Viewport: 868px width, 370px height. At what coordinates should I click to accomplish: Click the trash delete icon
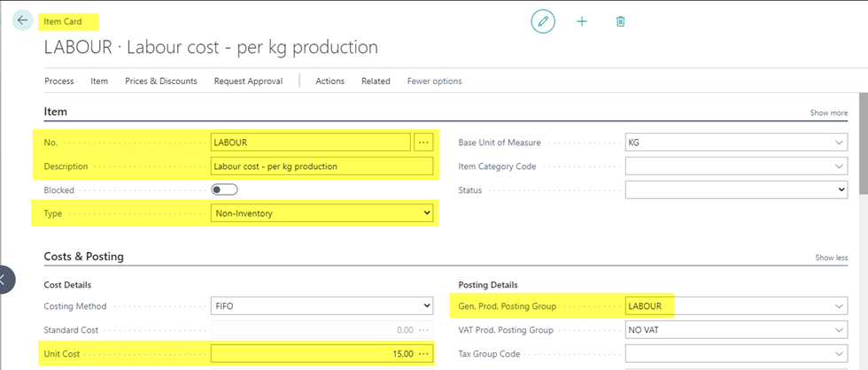(x=621, y=20)
